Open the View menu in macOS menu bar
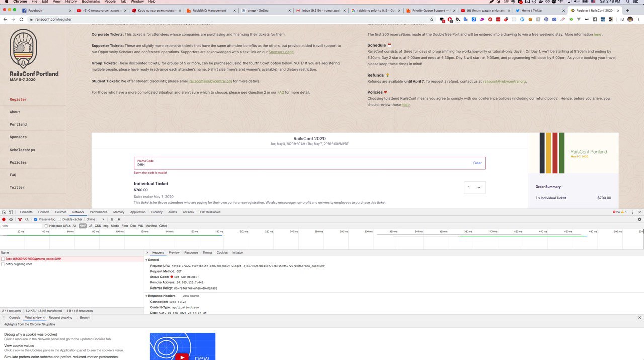 click(x=57, y=2)
